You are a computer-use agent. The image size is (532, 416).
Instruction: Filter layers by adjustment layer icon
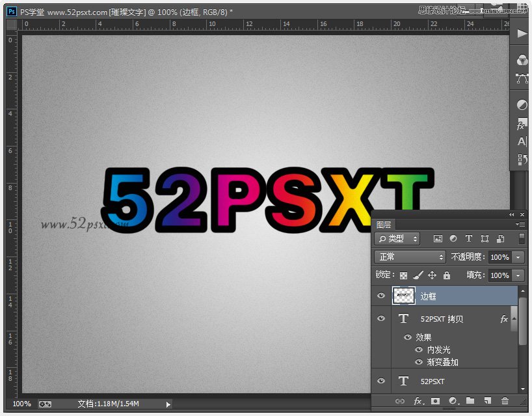pyautogui.click(x=453, y=239)
